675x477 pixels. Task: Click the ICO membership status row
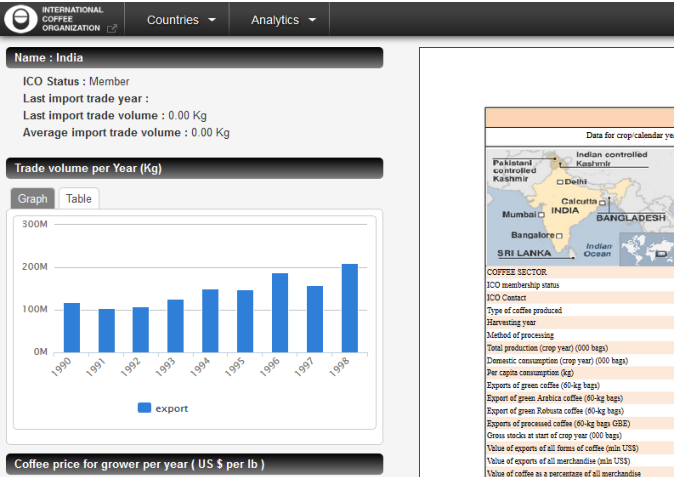tap(580, 285)
